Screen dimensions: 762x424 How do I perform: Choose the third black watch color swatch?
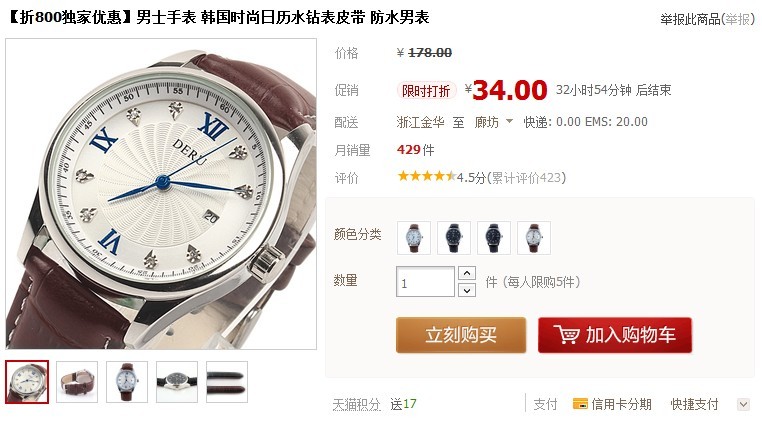point(494,238)
